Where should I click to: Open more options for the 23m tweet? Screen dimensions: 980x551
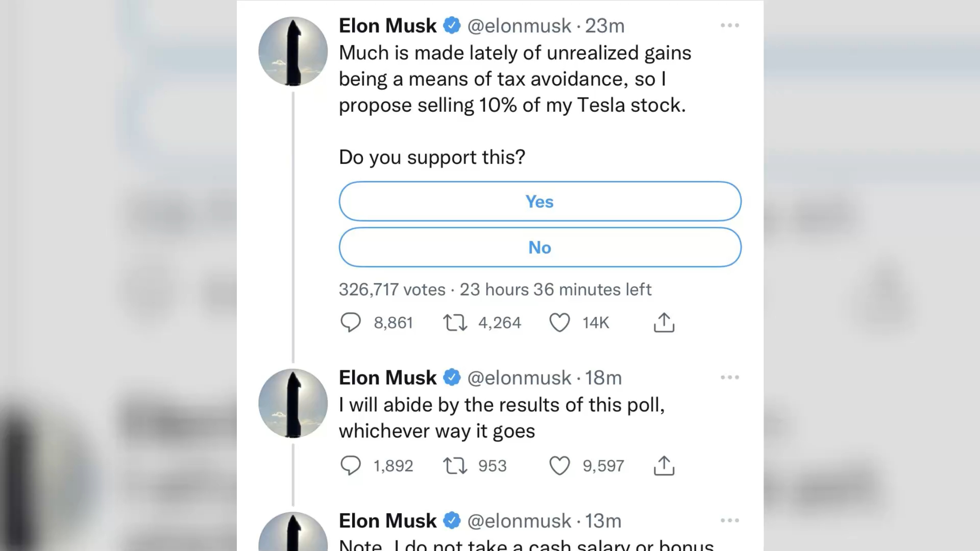[730, 26]
